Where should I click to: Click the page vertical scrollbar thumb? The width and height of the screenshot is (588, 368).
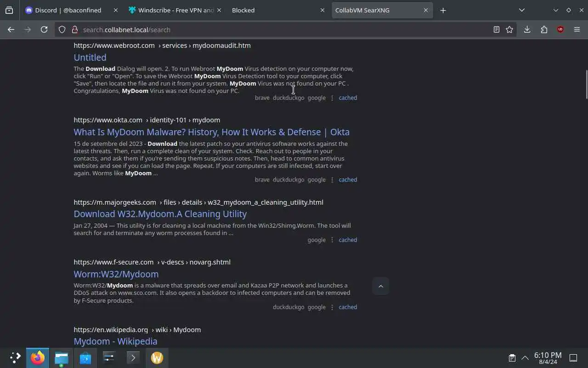(x=586, y=84)
